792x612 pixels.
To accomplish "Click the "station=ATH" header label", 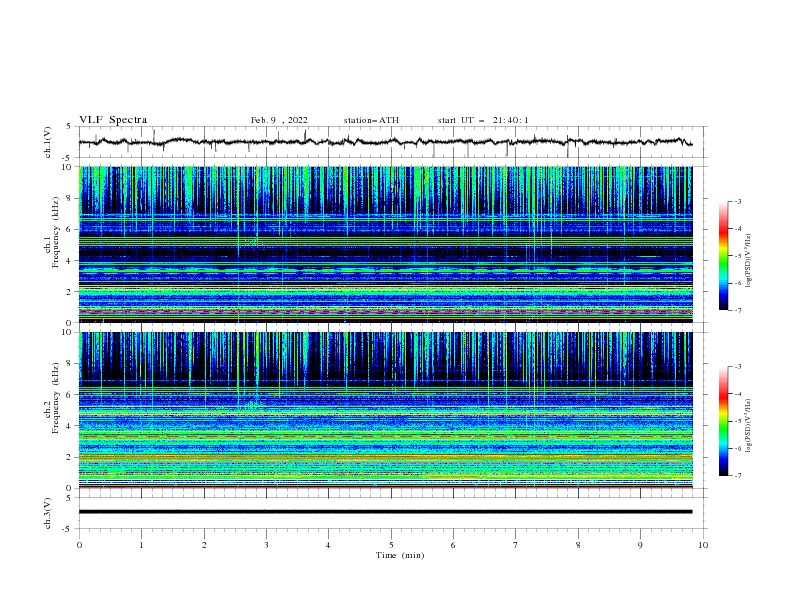I will point(371,120).
